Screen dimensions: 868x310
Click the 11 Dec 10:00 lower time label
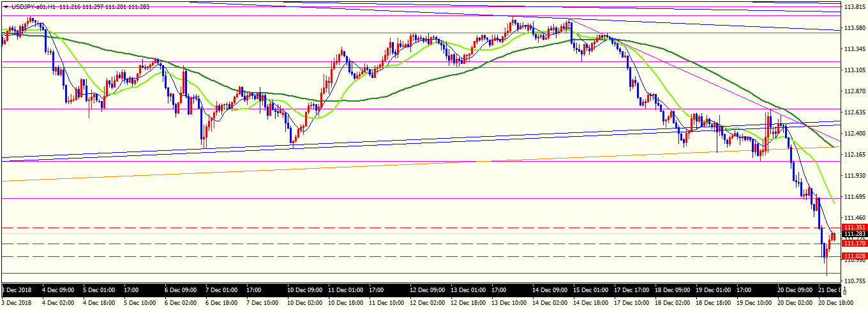click(386, 302)
